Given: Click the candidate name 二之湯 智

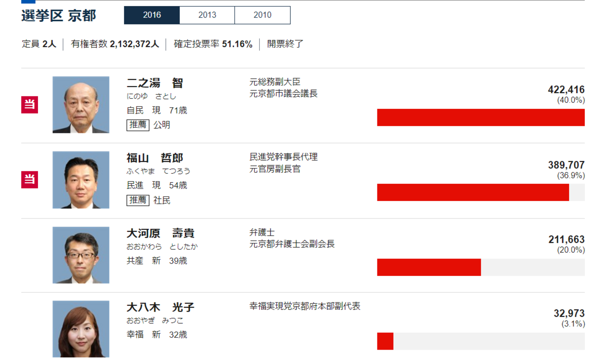Looking at the screenshot, I should 155,83.
